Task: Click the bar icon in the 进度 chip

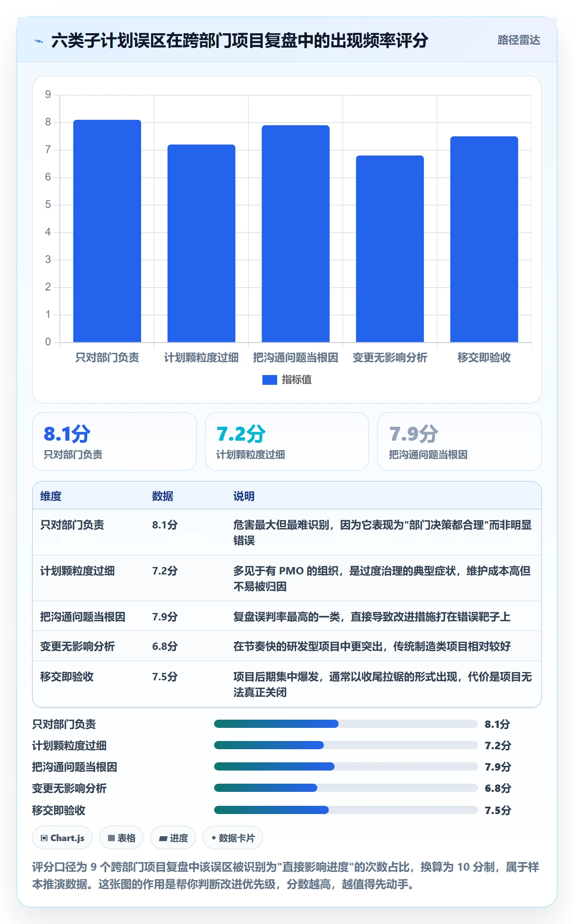Action: point(163,839)
